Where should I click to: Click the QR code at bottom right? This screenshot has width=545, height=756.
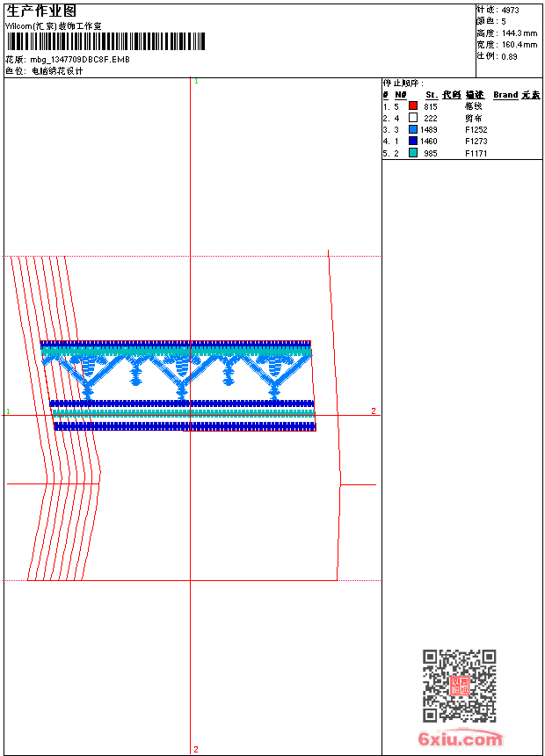click(x=460, y=686)
